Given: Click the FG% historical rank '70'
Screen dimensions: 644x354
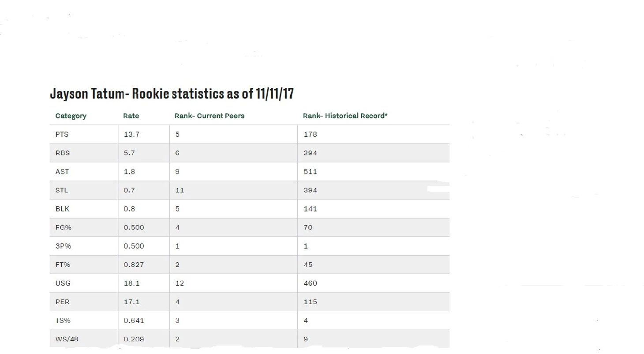Looking at the screenshot, I should (308, 227).
